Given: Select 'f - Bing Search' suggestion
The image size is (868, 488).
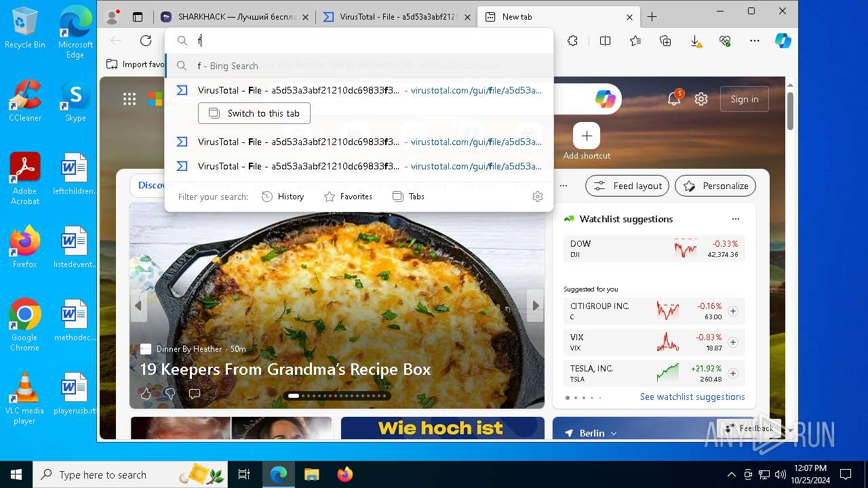Looking at the screenshot, I should (x=359, y=66).
